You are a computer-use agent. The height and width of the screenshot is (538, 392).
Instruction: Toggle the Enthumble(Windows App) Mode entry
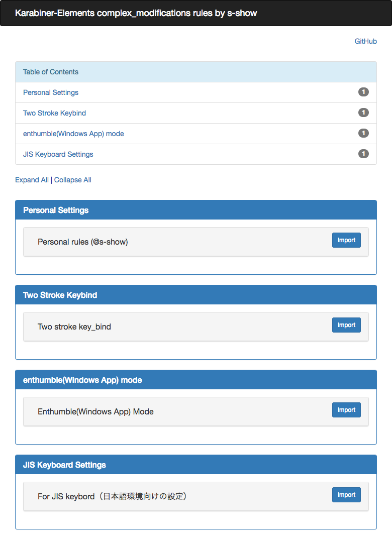coord(95,411)
